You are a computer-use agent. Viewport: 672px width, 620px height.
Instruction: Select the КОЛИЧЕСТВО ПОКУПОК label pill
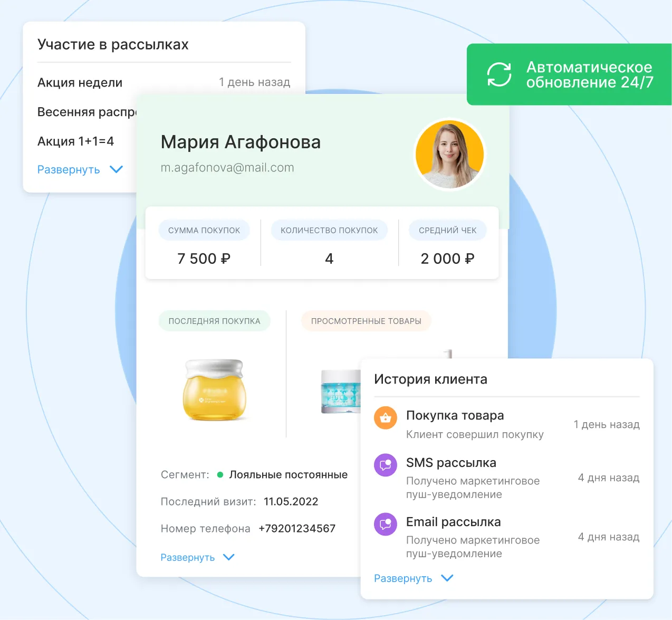[x=329, y=230]
